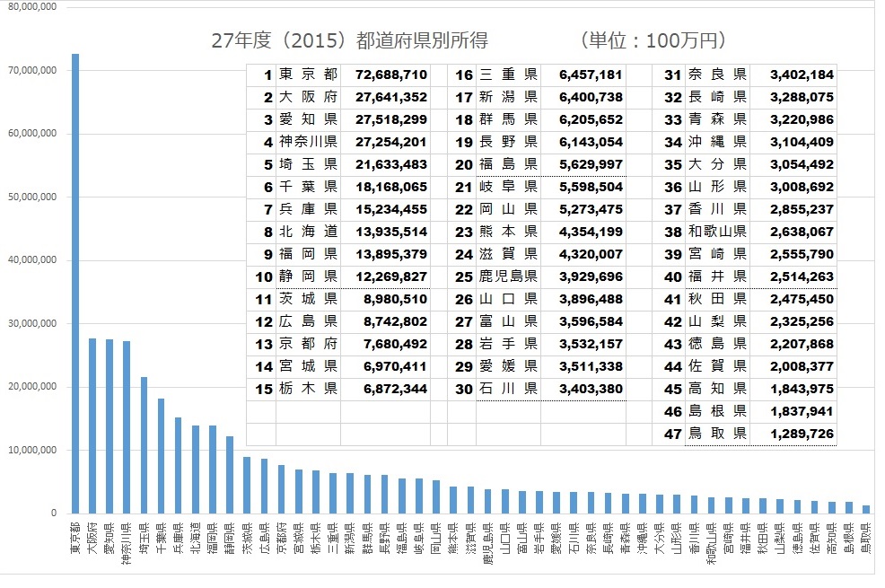
Task: Select the table cell 熊本県
Action: pos(509,232)
